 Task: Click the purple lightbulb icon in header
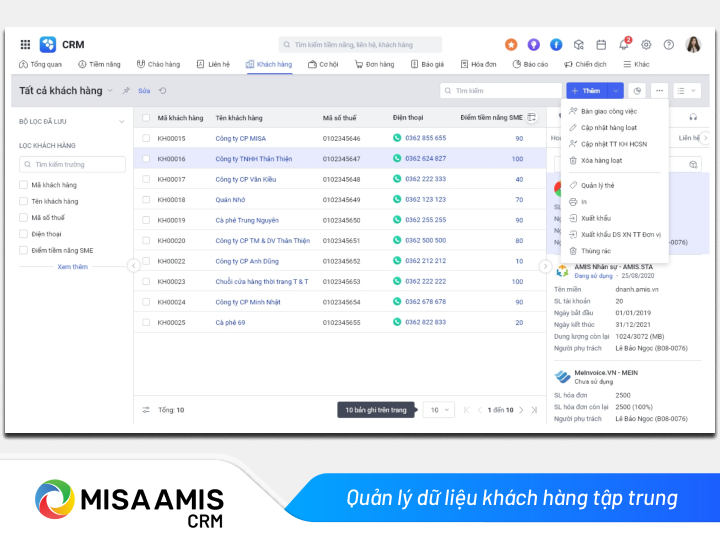click(x=533, y=45)
